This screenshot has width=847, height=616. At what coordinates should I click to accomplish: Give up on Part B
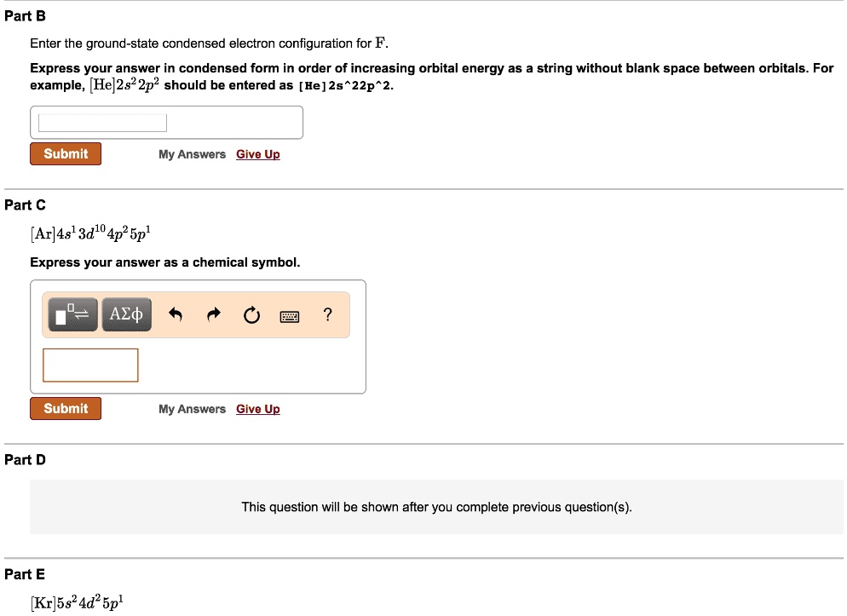click(x=257, y=154)
